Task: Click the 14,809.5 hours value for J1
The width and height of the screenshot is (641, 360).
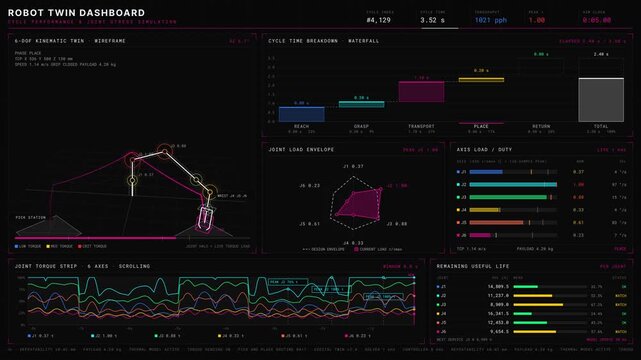Action: pyautogui.click(x=498, y=286)
